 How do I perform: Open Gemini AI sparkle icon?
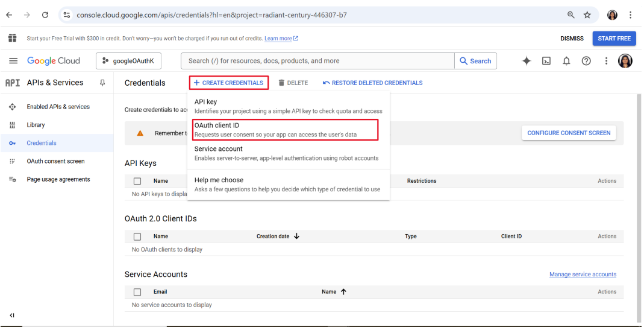[x=527, y=61]
